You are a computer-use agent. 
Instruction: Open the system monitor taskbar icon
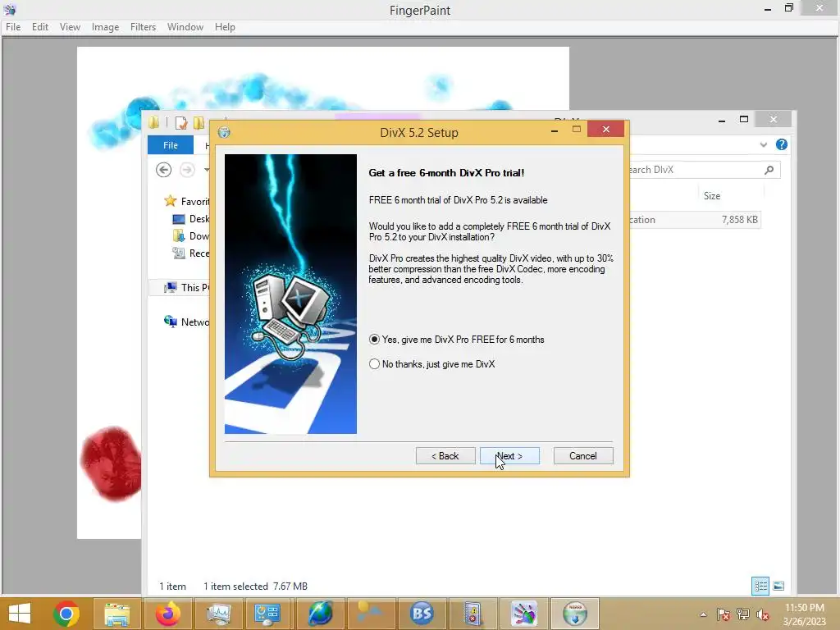click(x=218, y=614)
